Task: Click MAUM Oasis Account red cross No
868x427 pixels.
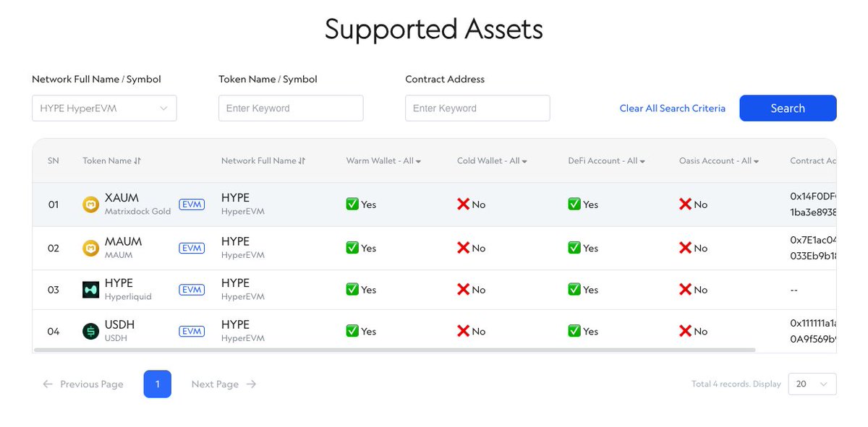Action: pyautogui.click(x=694, y=248)
